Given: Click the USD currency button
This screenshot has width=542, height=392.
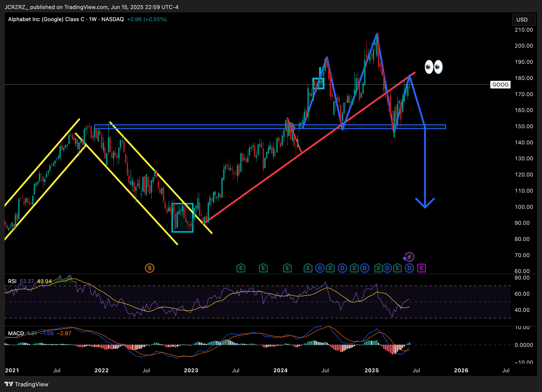Looking at the screenshot, I should (524, 20).
